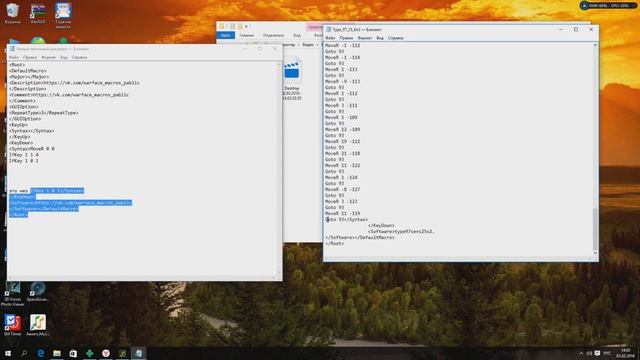Open Формат menu in the left Notepad
This screenshot has height=360, width=640.
tap(48, 58)
